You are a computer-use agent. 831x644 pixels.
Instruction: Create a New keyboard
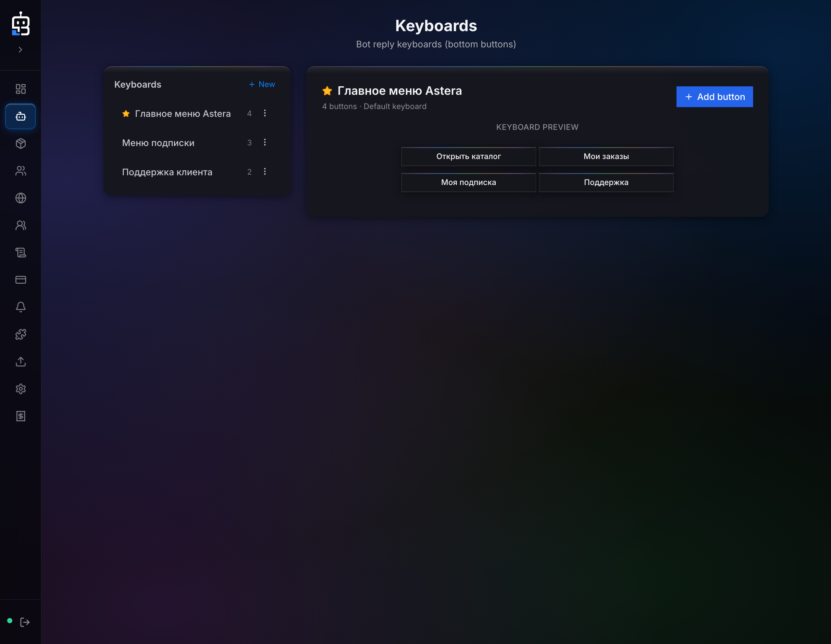pyautogui.click(x=262, y=84)
